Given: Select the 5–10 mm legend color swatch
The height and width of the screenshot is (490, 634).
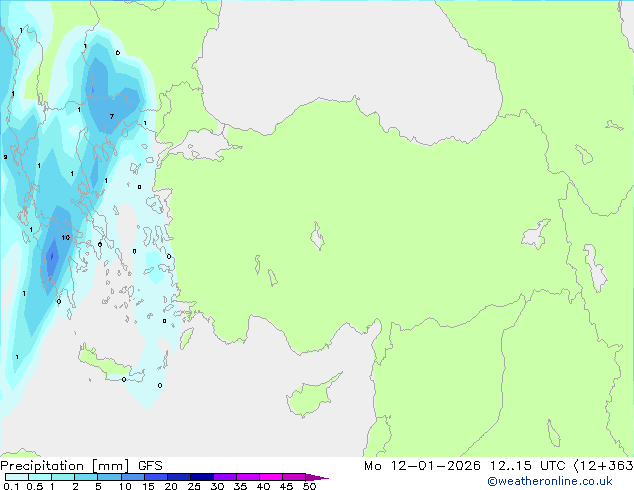Looking at the screenshot, I should 110,477.
